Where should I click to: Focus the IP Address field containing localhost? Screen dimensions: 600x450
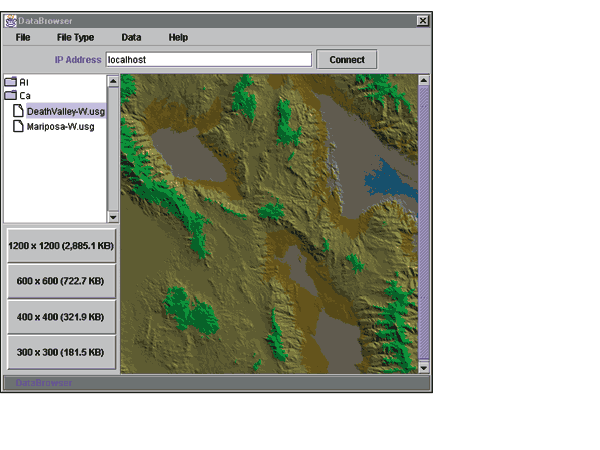pyautogui.click(x=208, y=60)
